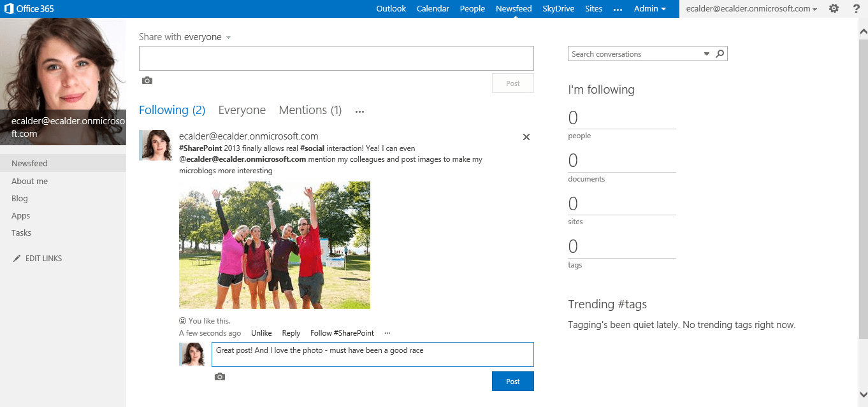Open the Admin dropdown menu
868x407 pixels.
point(650,9)
